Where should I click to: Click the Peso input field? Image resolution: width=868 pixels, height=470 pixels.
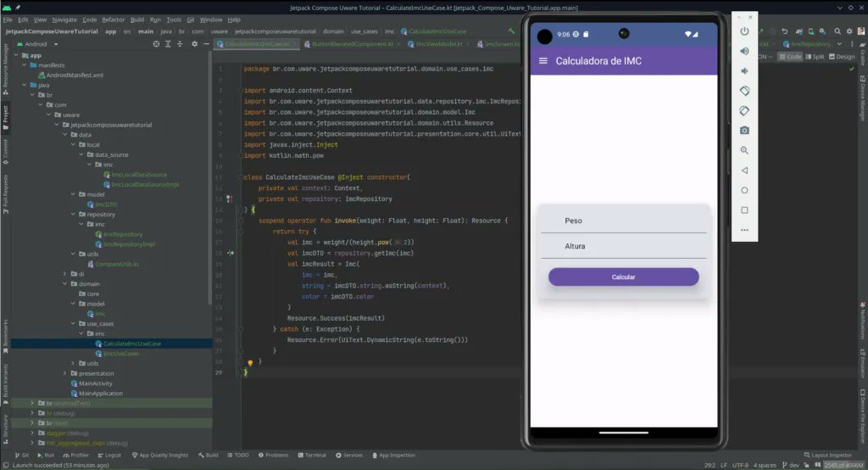(x=624, y=221)
